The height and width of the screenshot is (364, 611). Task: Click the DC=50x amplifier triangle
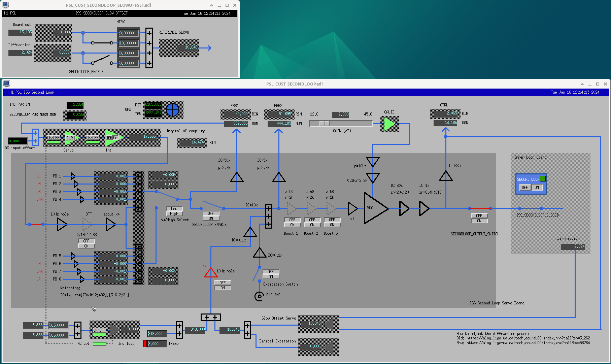(x=237, y=177)
